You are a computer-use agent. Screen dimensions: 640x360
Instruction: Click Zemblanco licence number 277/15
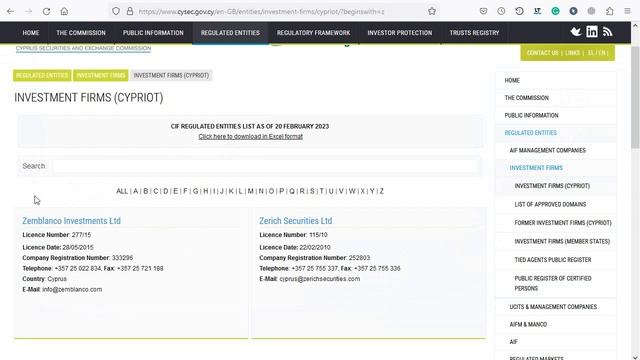pyautogui.click(x=81, y=235)
